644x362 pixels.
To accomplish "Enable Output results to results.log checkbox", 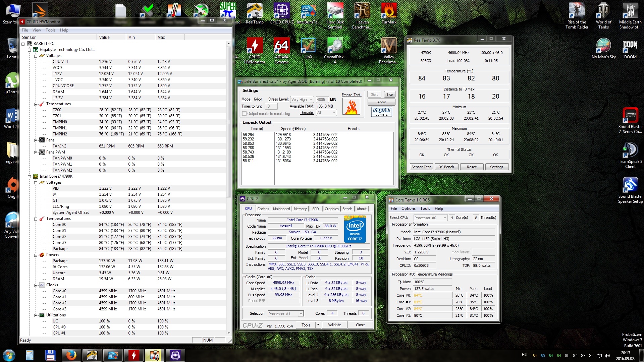I will click(x=244, y=114).
